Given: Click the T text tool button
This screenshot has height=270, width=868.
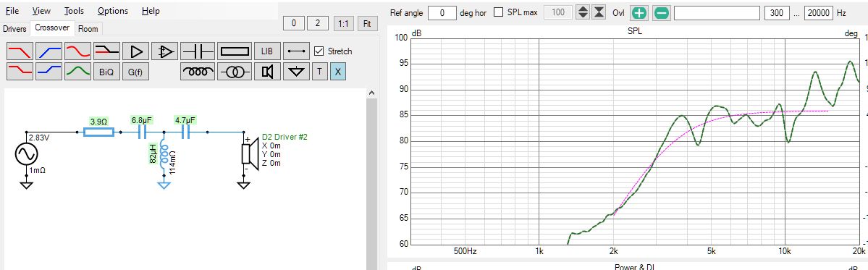Looking at the screenshot, I should point(319,72).
